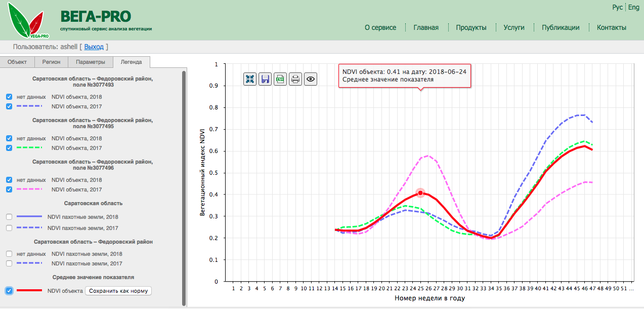Enable Саратовская область NDVI пахотные земли 2018
The height and width of the screenshot is (309, 644).
click(x=9, y=217)
